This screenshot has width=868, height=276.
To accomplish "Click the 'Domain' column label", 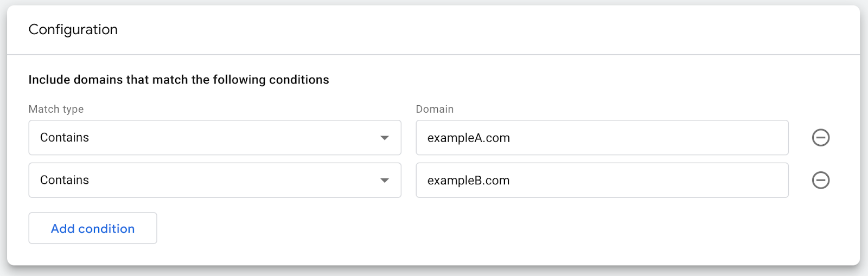I will [435, 109].
